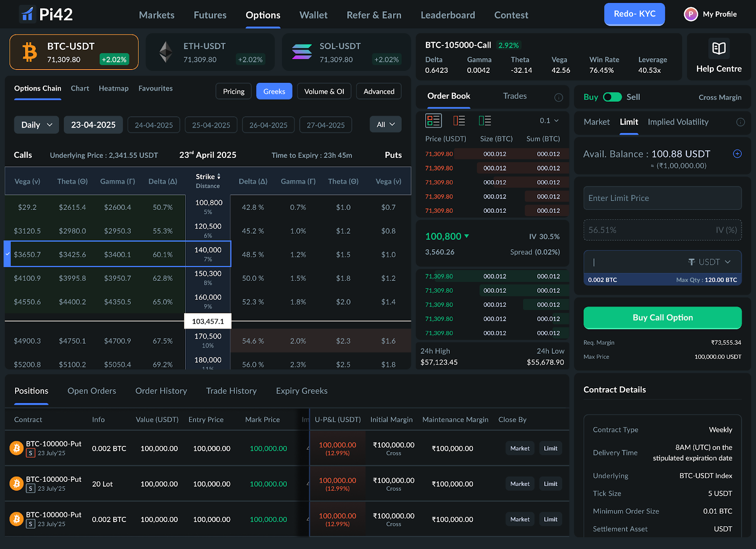Open the 0.1 price grouping dropdown
This screenshot has height=549, width=756.
(549, 121)
